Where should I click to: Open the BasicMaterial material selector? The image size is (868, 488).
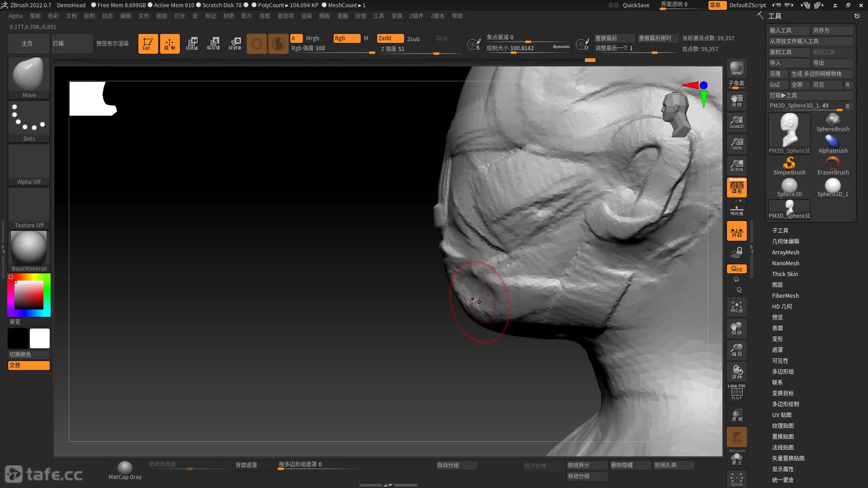click(x=29, y=251)
